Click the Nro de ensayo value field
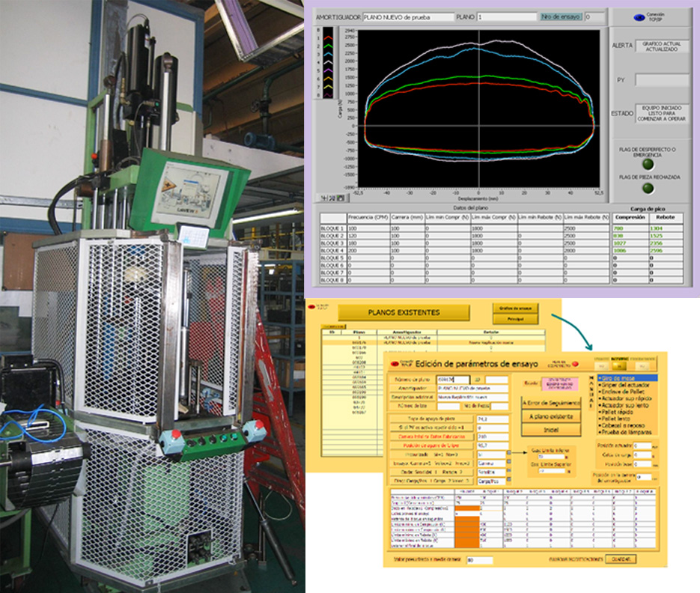Screen dimensions: 700x593 [594, 17]
